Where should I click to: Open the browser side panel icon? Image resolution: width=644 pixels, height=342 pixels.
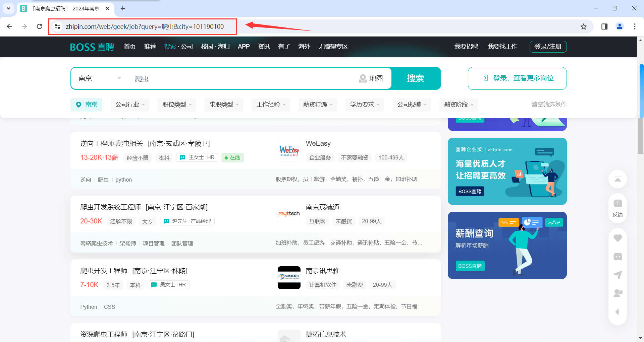(x=604, y=26)
